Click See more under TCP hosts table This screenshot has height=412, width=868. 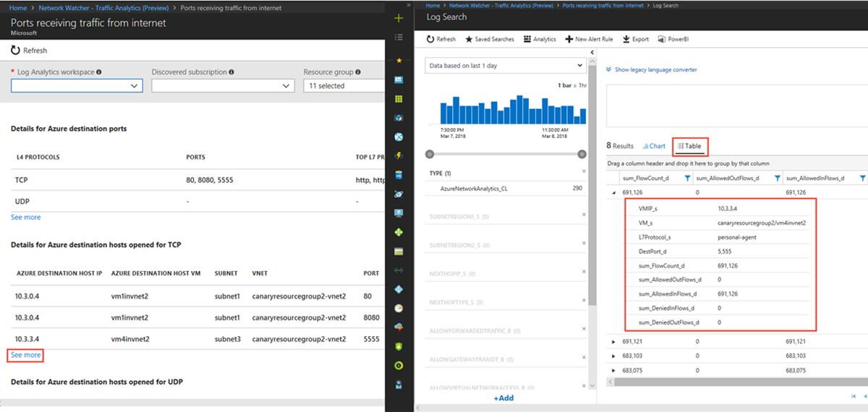25,355
